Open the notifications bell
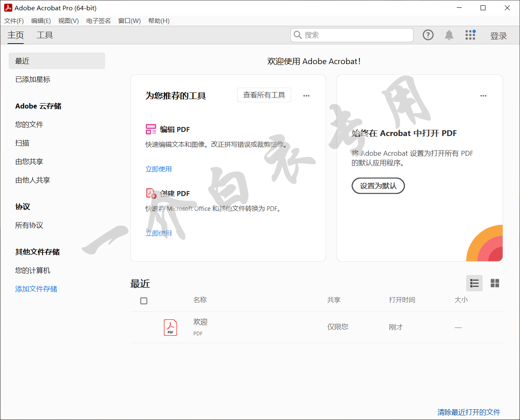The height and width of the screenshot is (420, 520). click(449, 35)
